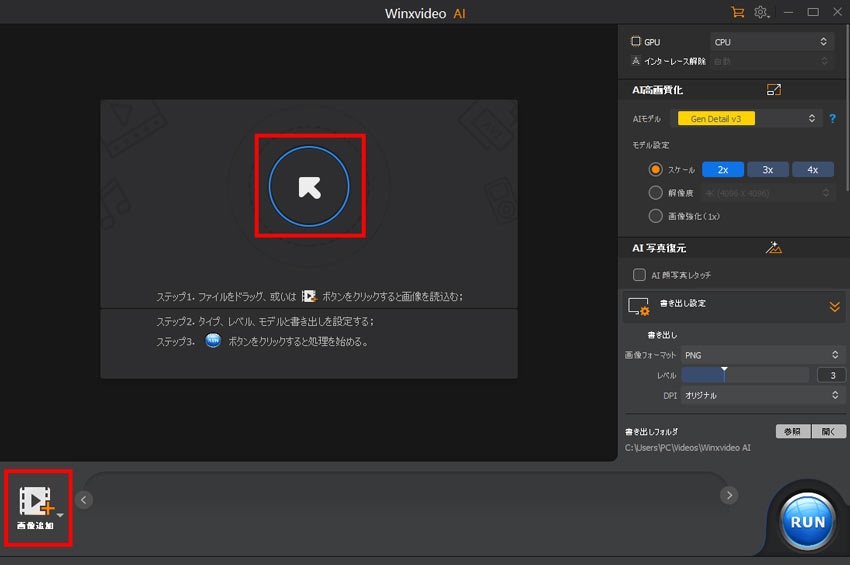
Task: Click the GPU chip icon
Action: tap(636, 41)
